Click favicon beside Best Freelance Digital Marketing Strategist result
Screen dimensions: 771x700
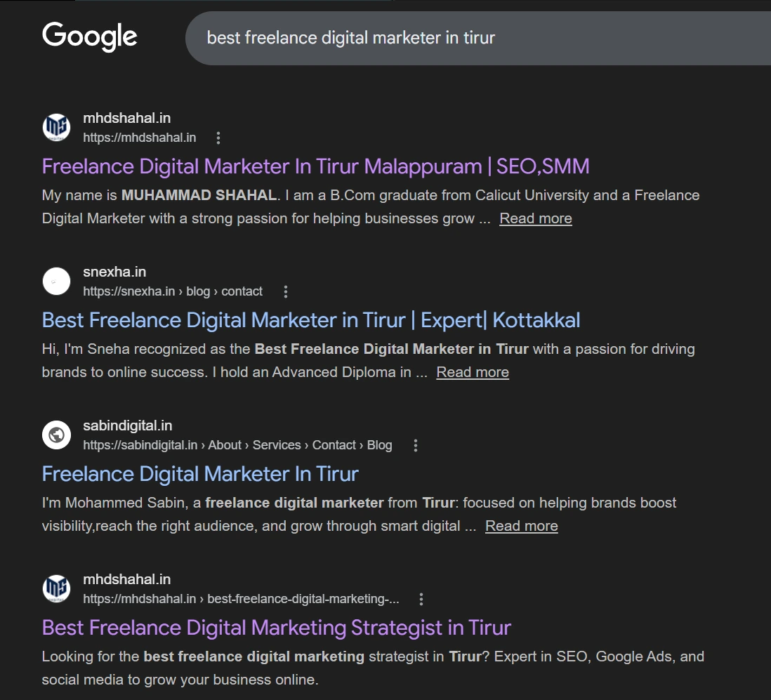[x=56, y=589]
